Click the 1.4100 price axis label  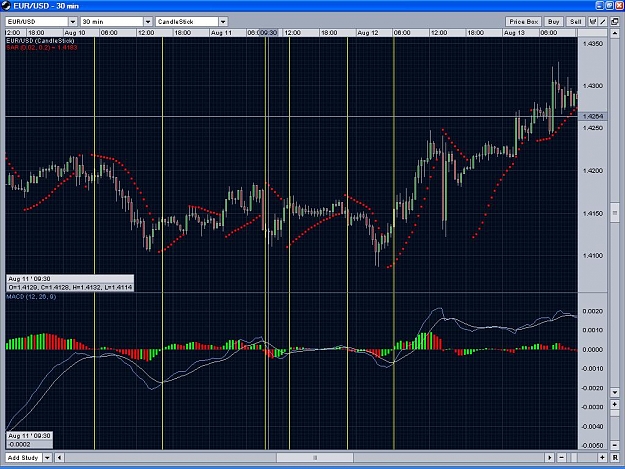tap(593, 255)
